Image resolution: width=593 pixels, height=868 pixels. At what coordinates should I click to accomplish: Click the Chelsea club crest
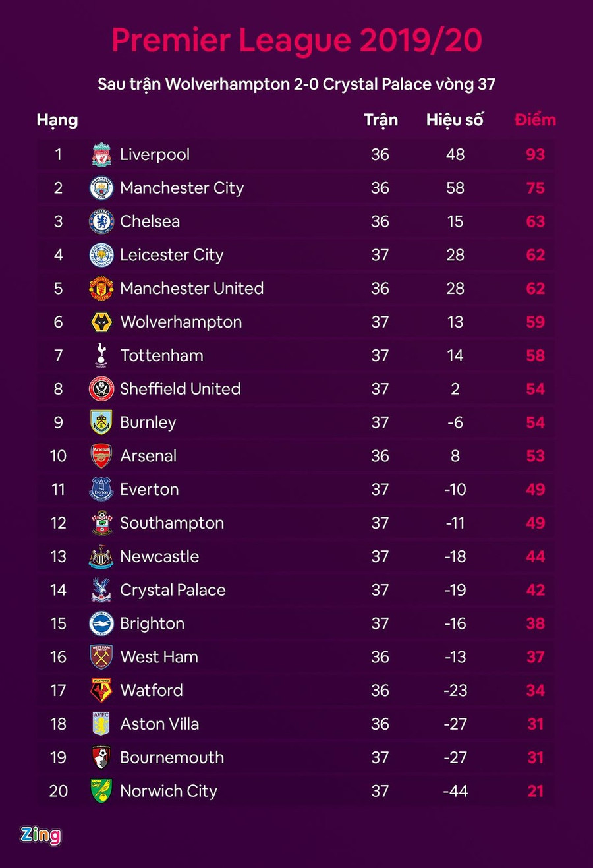coord(101,221)
